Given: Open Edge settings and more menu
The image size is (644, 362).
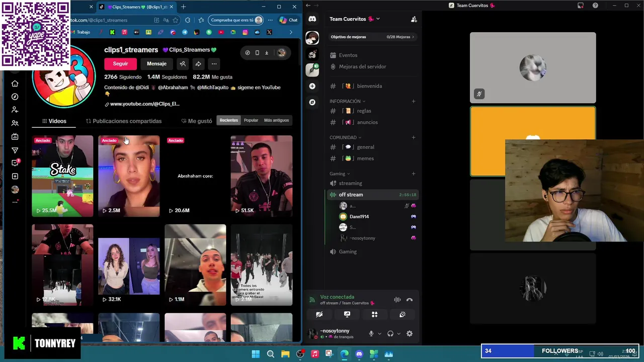Looking at the screenshot, I should [270, 20].
